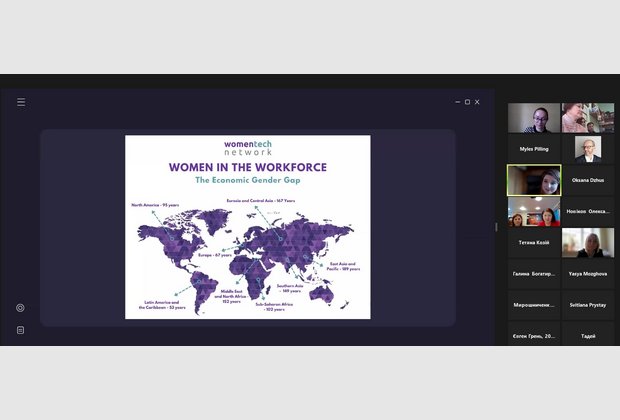620x420 pixels.
Task: Minimize the presentation window
Action: tap(456, 102)
